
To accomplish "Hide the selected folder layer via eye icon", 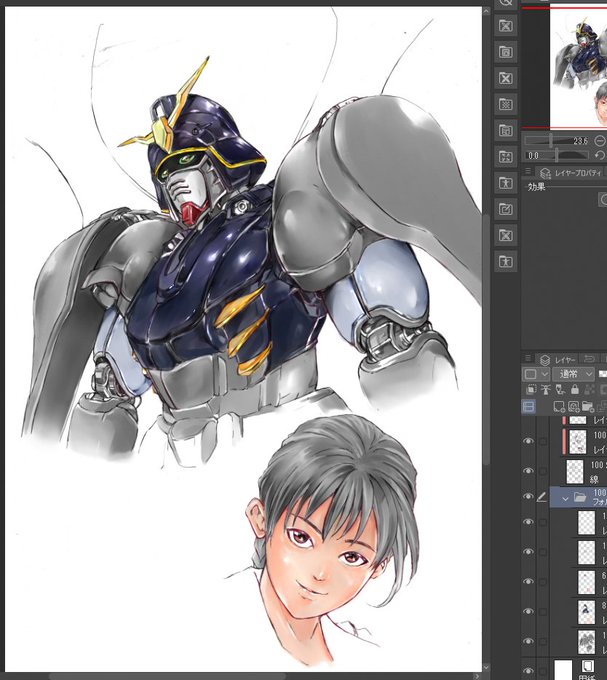I will tap(528, 497).
